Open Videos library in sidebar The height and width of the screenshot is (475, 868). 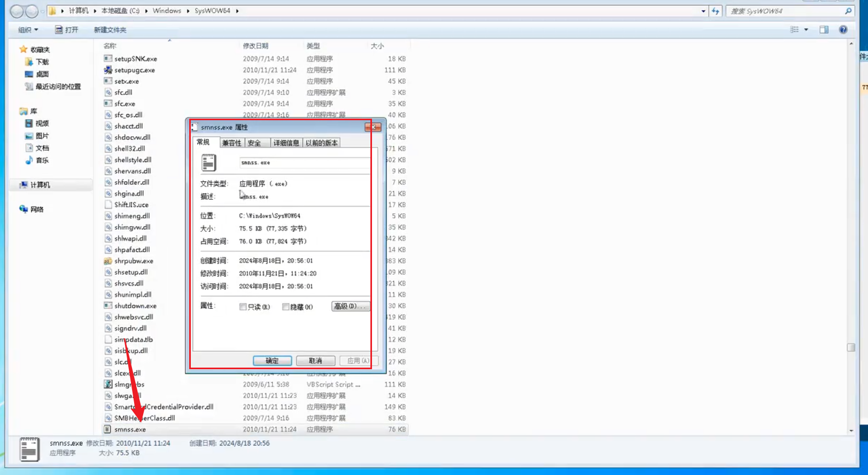click(37, 123)
